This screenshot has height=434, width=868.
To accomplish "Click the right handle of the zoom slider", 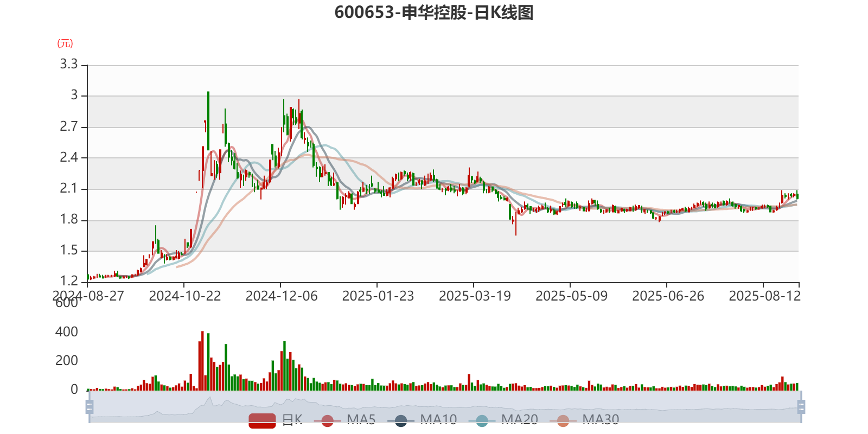I will [x=801, y=407].
